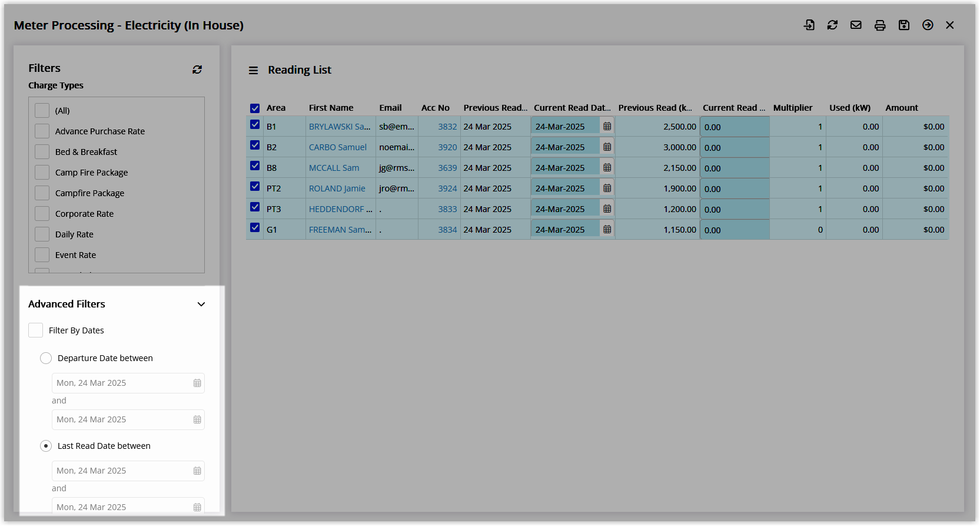Image resolution: width=980 pixels, height=526 pixels.
Task: Check the Camp Fire Package checkbox
Action: [42, 172]
